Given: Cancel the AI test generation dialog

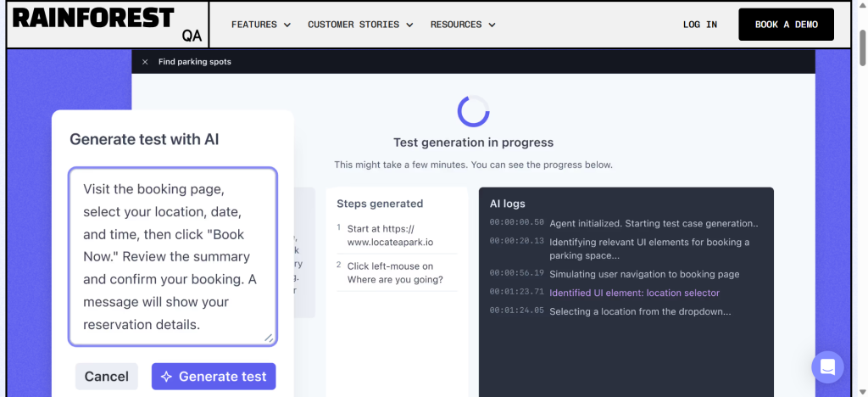Looking at the screenshot, I should point(107,377).
